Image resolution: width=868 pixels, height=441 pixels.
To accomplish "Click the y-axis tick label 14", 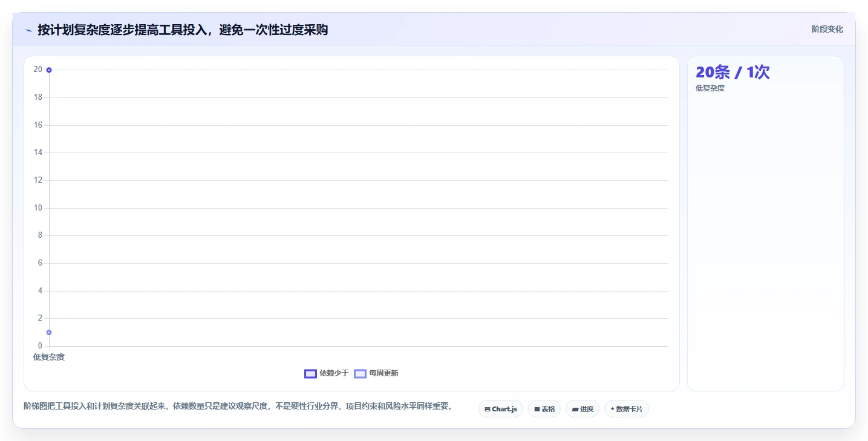I will pos(38,152).
